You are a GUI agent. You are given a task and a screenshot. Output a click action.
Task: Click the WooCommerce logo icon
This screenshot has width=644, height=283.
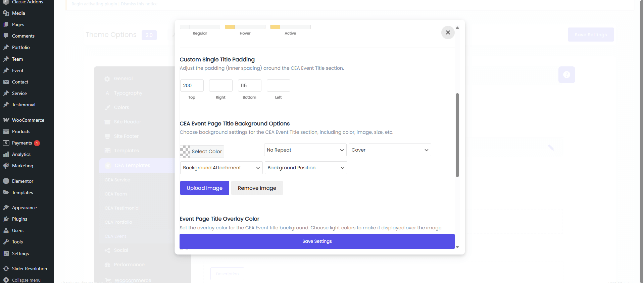point(6,120)
